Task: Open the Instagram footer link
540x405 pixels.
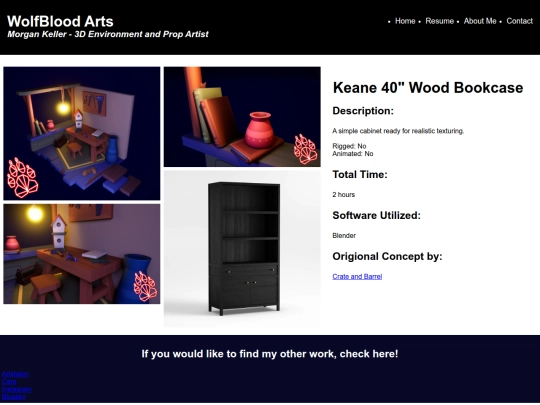Action: coord(17,389)
